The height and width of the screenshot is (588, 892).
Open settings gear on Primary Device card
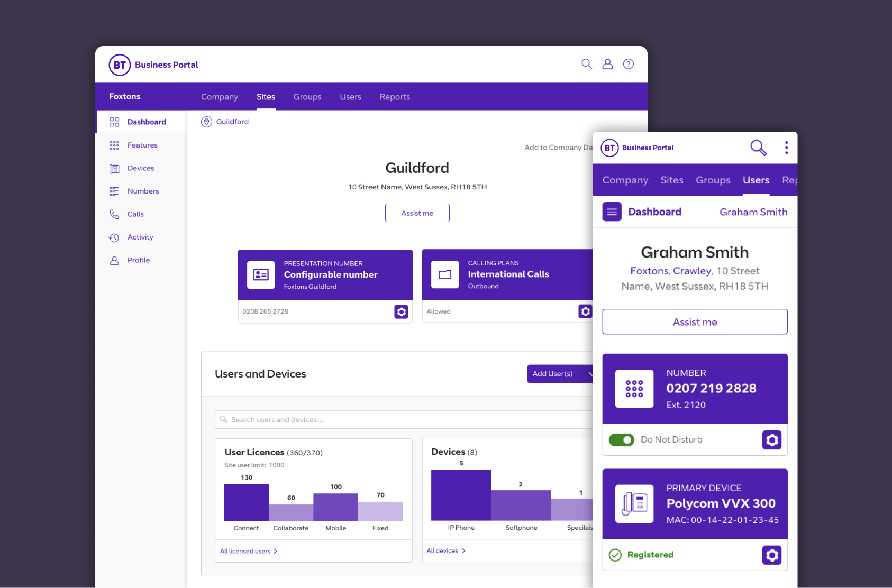(771, 555)
